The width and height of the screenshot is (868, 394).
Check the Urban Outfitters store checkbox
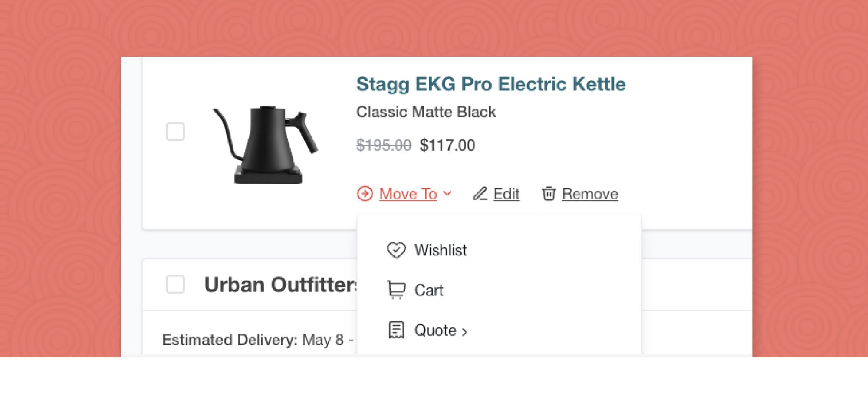[175, 285]
